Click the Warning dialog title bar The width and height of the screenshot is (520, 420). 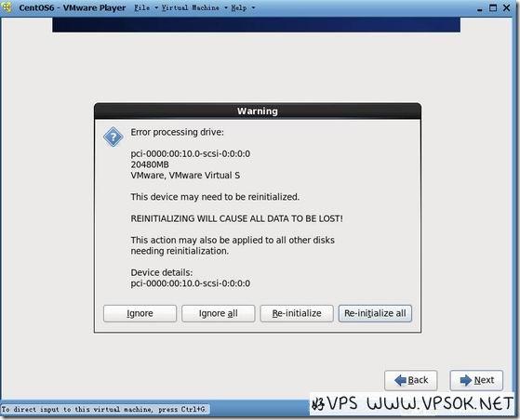tap(258, 112)
